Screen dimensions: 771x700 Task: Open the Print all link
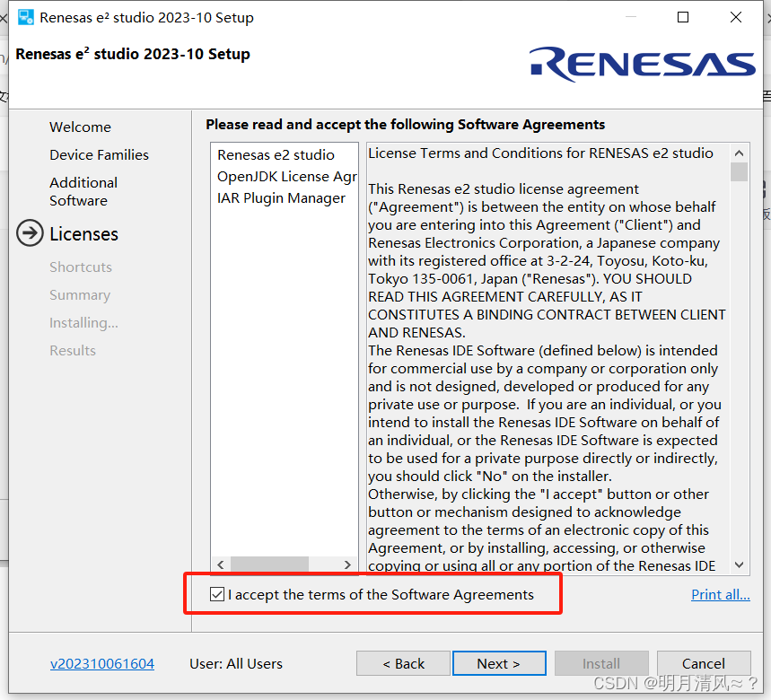721,595
